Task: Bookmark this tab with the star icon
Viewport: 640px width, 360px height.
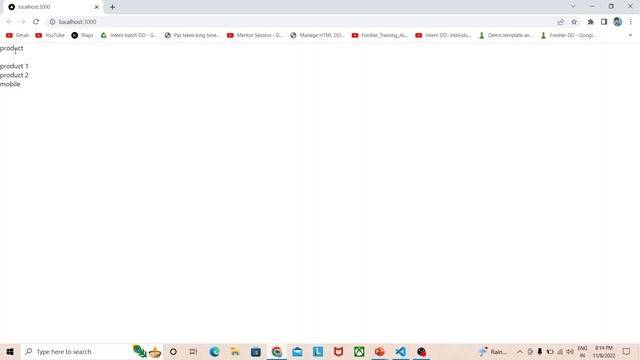Action: pos(574,22)
